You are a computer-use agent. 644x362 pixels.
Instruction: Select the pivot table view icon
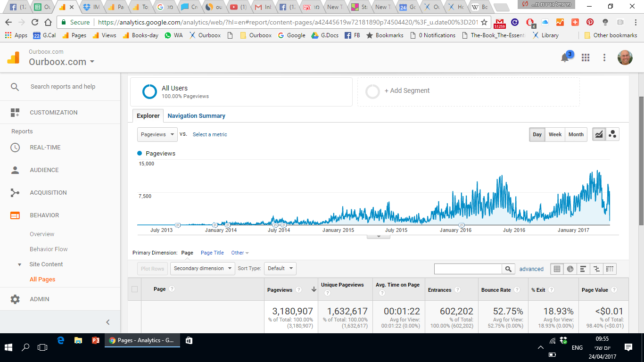point(610,269)
